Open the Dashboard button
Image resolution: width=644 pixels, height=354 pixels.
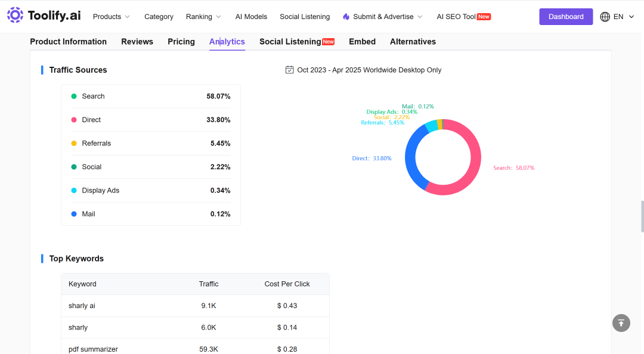point(566,17)
